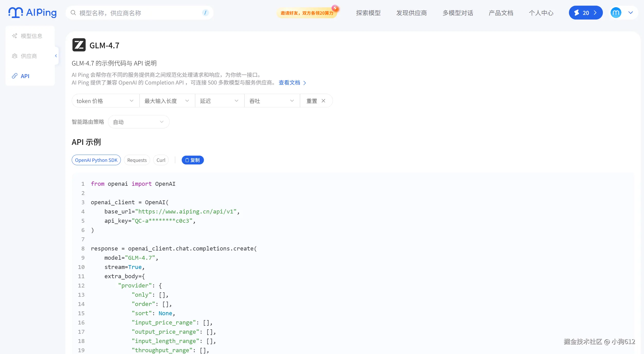Click the user avatar icon
The height and width of the screenshot is (354, 644).
[x=616, y=13]
